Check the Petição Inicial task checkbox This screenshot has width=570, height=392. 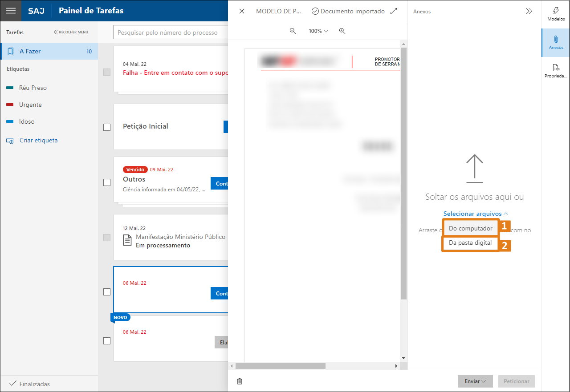107,127
